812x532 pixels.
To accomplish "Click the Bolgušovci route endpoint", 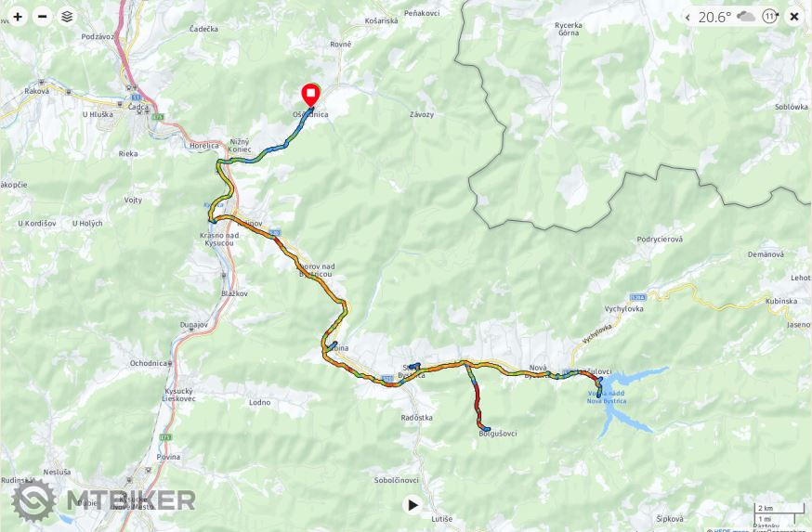I will 485,429.
